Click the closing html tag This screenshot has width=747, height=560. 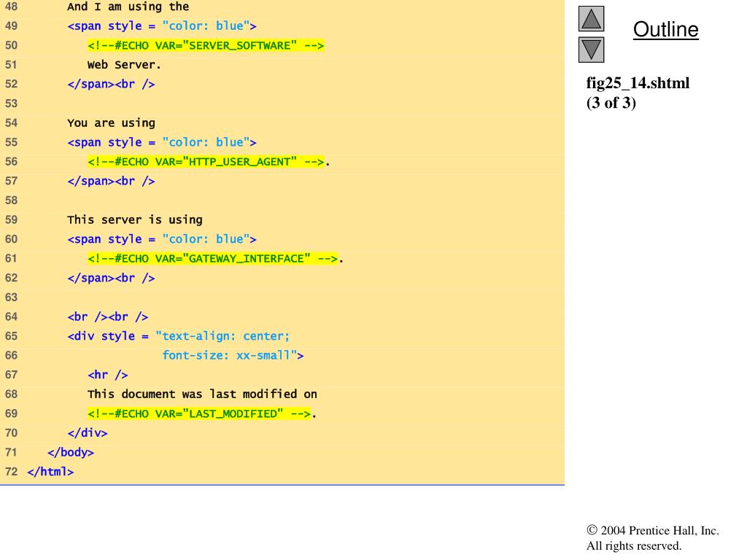(x=50, y=472)
